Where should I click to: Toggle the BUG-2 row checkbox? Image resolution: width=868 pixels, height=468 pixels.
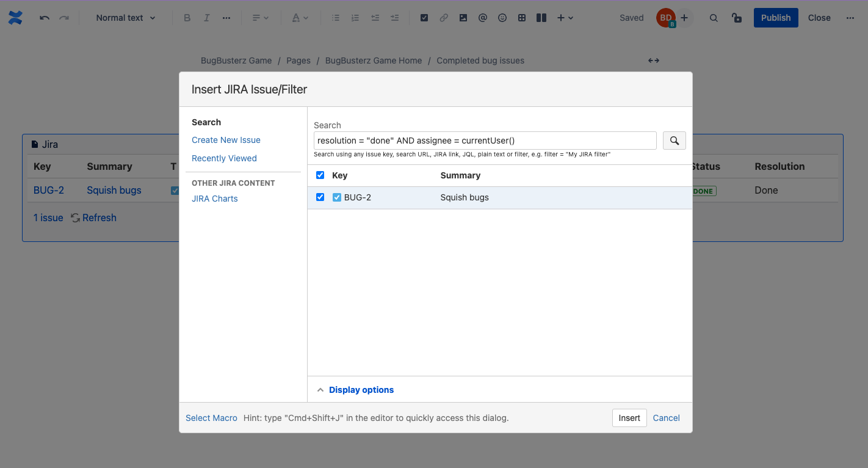click(x=320, y=197)
